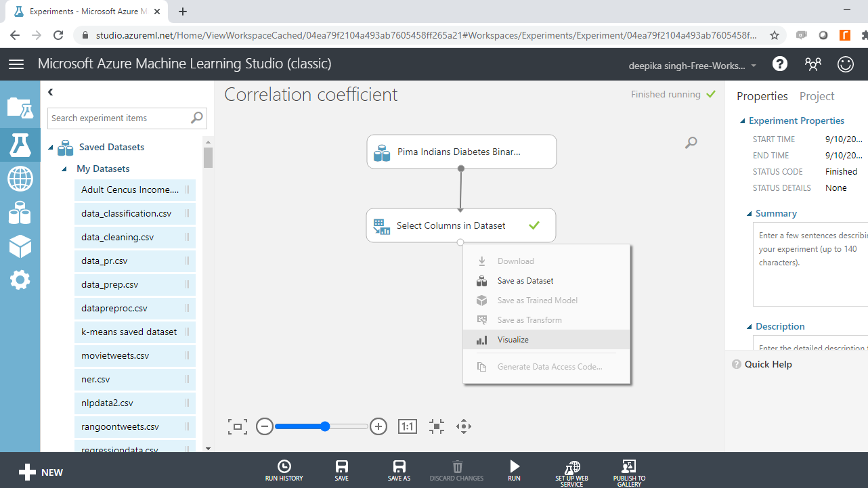Click the search magnifier in experiment items
This screenshot has width=868, height=488.
tap(196, 118)
